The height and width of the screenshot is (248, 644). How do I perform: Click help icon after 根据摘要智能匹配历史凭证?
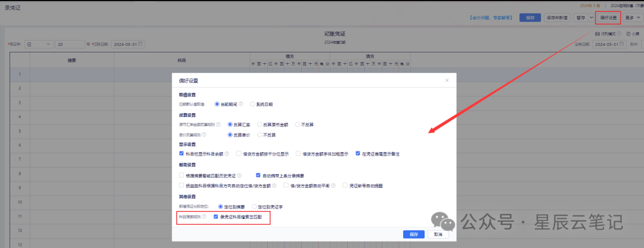tap(240, 175)
